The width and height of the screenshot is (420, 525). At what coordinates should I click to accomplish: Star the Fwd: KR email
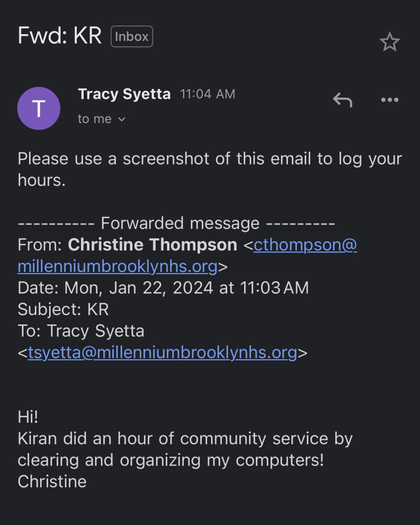(389, 42)
